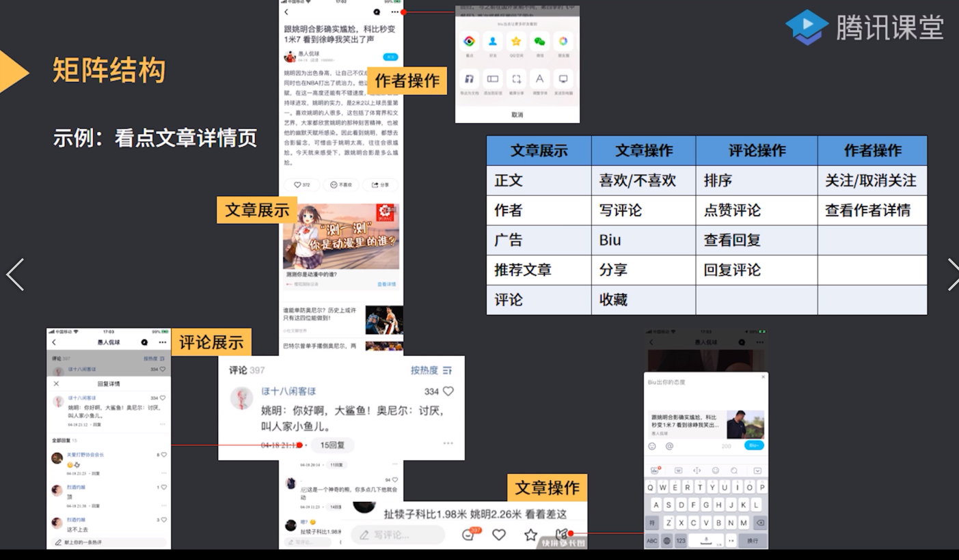Open three-dot options on the enlarged comment
The image size is (959, 560).
(x=448, y=443)
